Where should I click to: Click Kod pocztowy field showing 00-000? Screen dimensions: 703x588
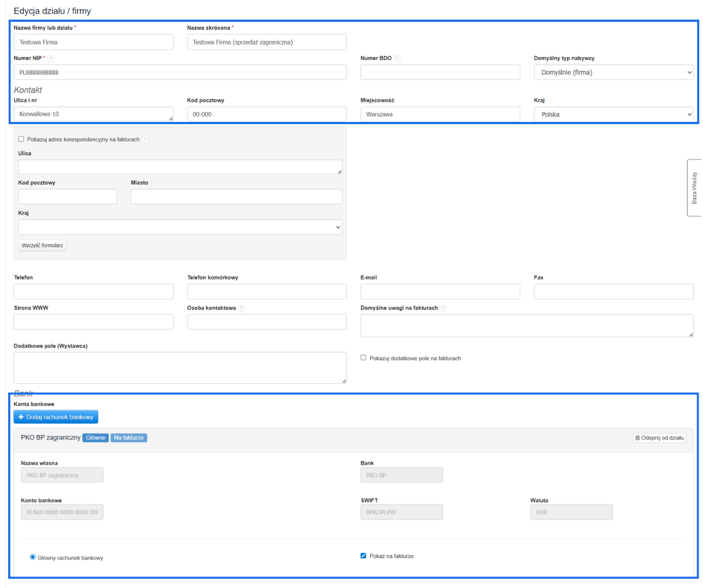[267, 114]
